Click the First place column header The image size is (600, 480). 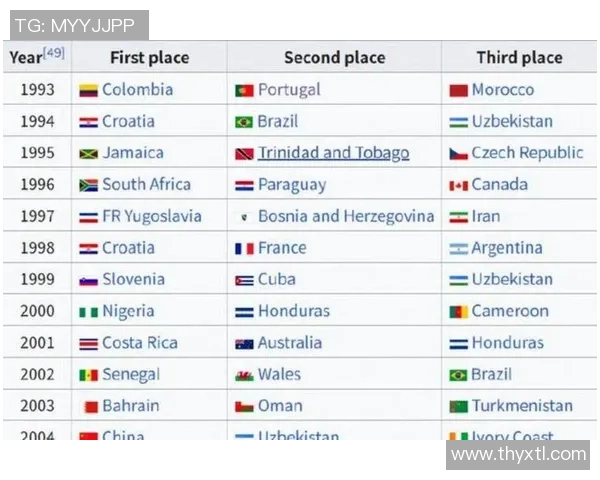[x=149, y=58]
